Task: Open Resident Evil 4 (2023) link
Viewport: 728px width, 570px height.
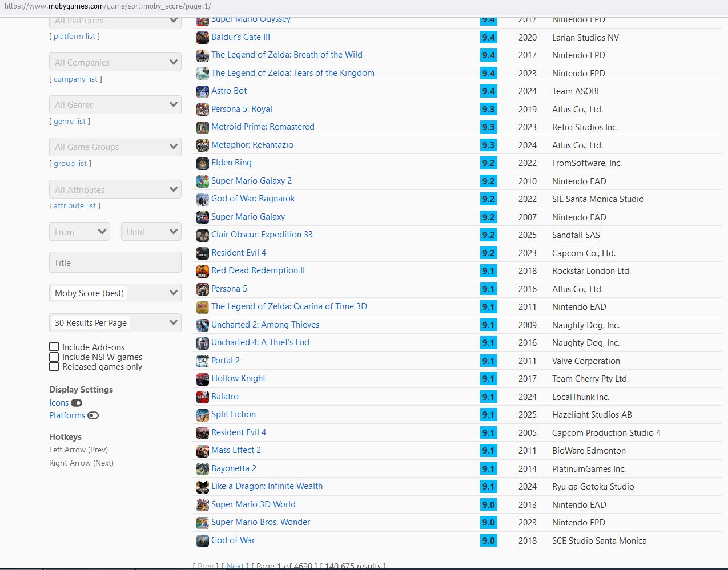Action: point(239,253)
